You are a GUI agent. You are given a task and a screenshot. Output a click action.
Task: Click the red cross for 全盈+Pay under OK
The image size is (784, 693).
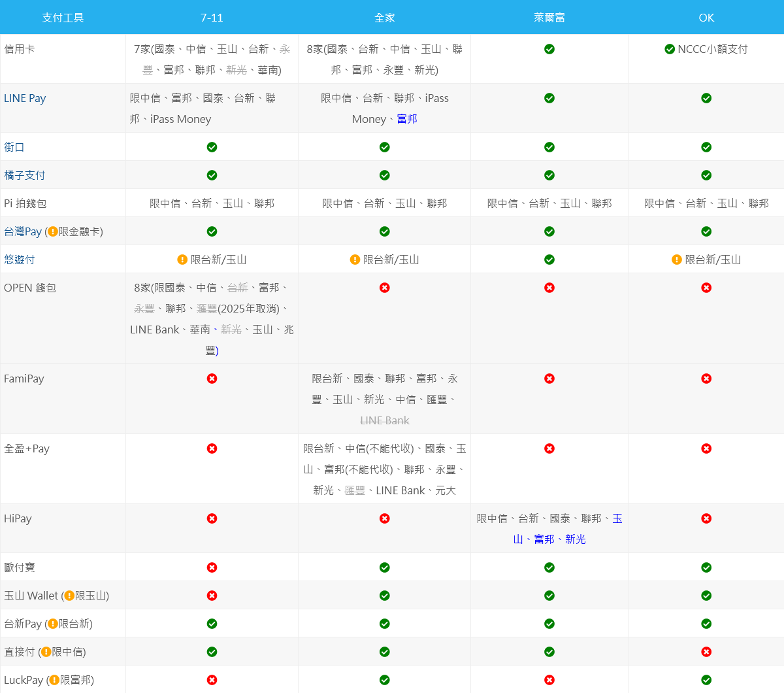point(706,448)
